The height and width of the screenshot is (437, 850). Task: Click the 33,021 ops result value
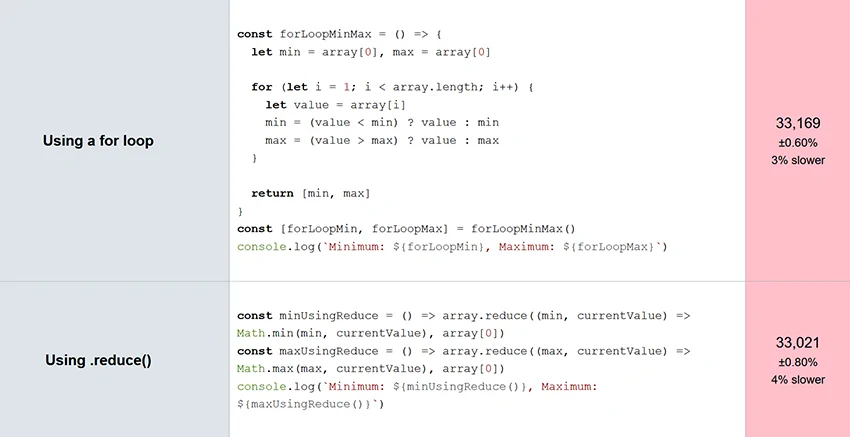pyautogui.click(x=798, y=343)
